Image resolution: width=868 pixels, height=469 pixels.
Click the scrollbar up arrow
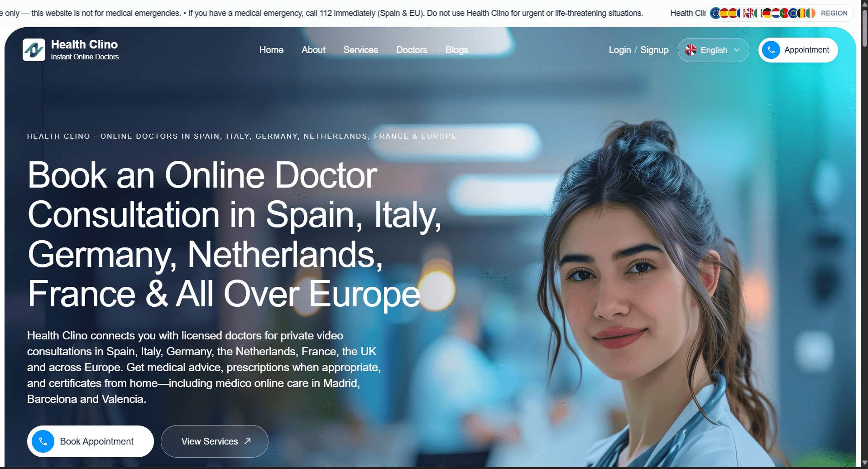coord(864,4)
